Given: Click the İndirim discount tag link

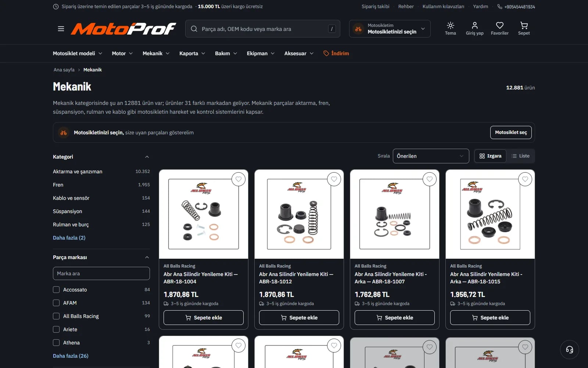Looking at the screenshot, I should click(336, 53).
